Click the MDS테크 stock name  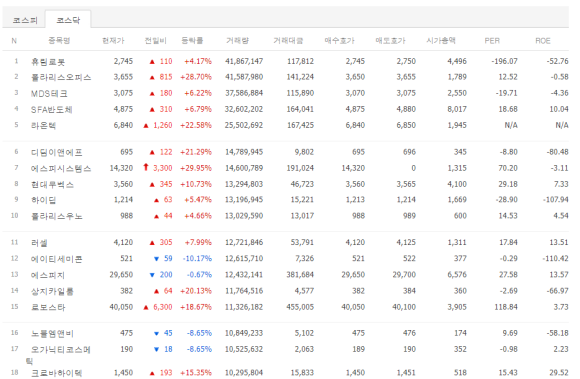(49, 94)
